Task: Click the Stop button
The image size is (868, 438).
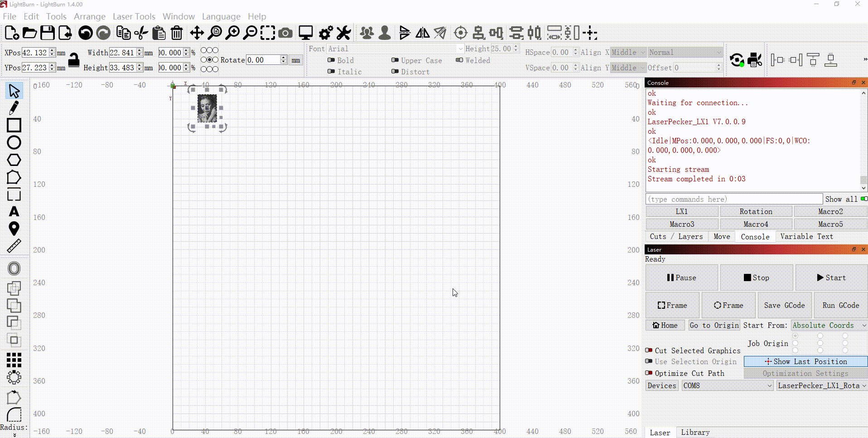Action: click(x=757, y=277)
